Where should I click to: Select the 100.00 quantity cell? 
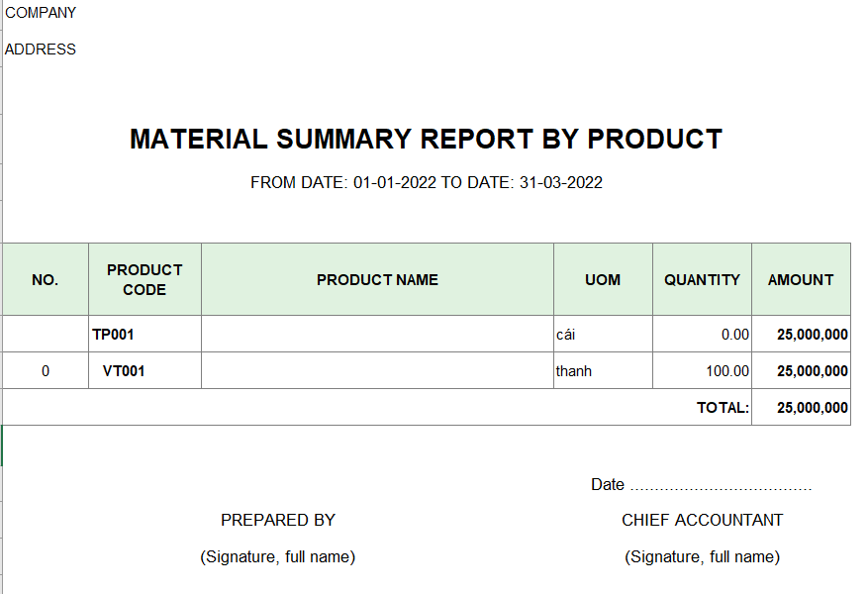[x=702, y=371]
